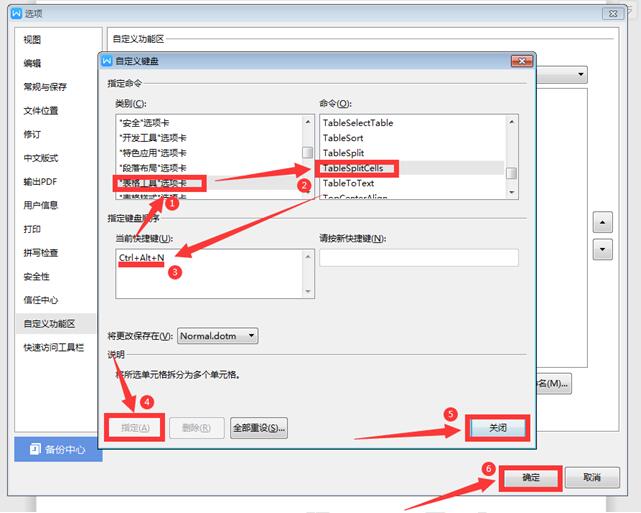Click up arrow of 类别 list scrollbar
This screenshot has height=513, width=641.
tap(308, 122)
